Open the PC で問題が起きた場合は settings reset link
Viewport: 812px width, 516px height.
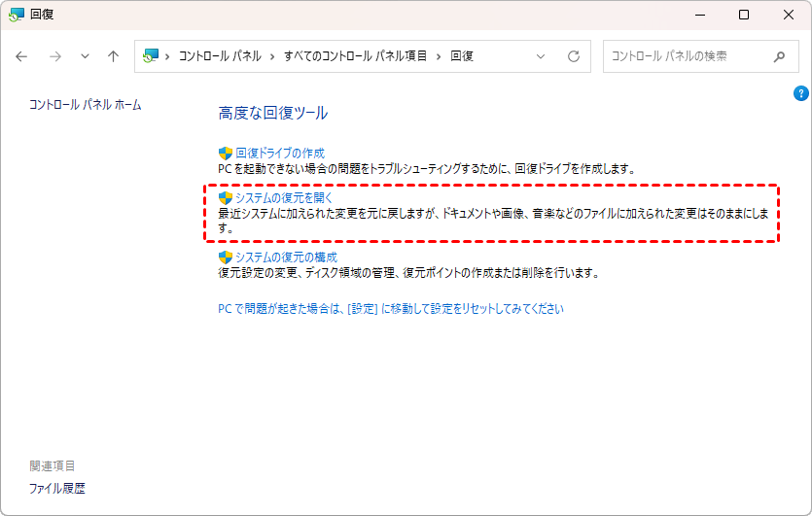(x=391, y=309)
